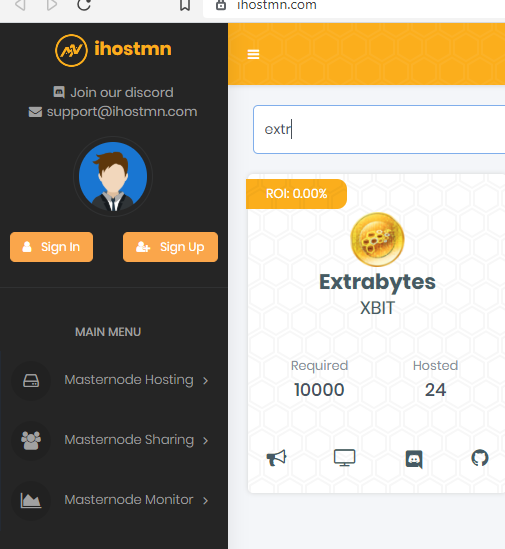Viewport: 505px width, 549px height.
Task: Click the Extrabytes coin logo
Action: (x=377, y=239)
